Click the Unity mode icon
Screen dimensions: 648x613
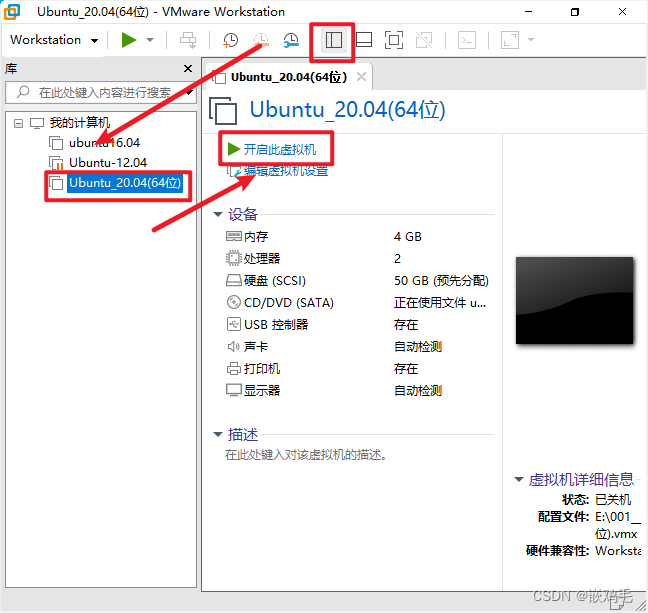click(x=424, y=40)
